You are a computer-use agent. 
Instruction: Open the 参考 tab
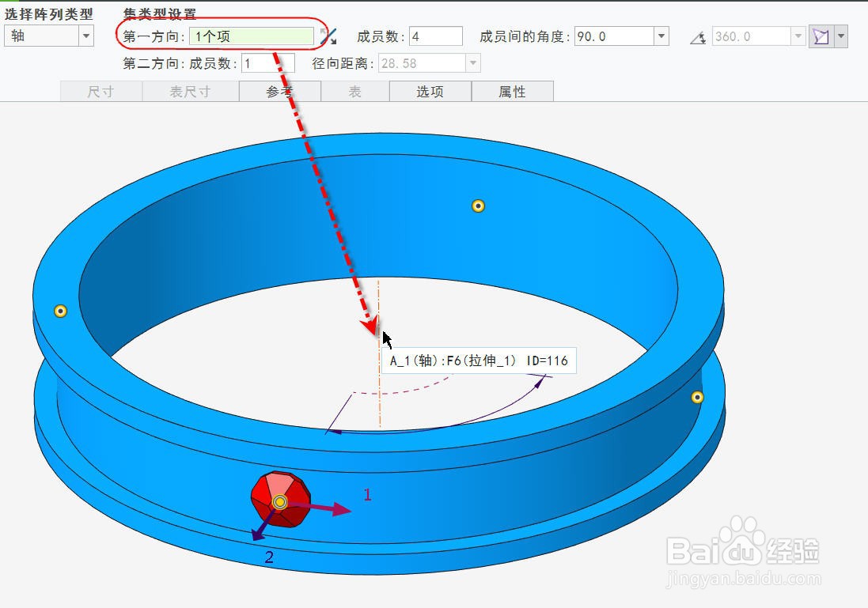(x=279, y=91)
